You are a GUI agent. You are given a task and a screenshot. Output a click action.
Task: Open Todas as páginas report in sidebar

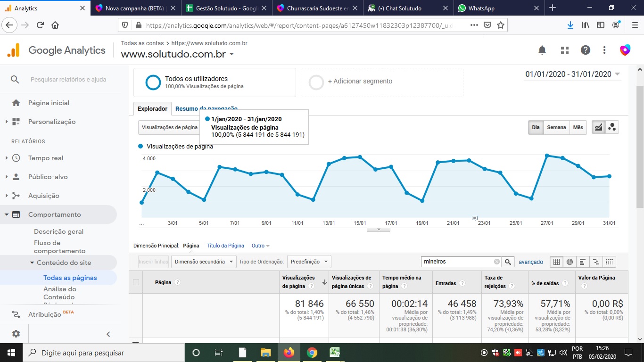(70, 278)
